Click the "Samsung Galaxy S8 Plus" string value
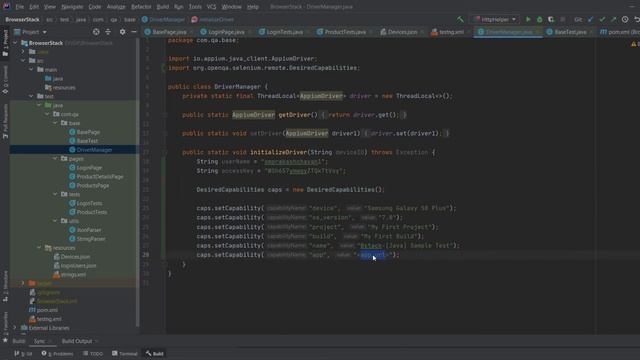The height and width of the screenshot is (360, 640). 407,208
